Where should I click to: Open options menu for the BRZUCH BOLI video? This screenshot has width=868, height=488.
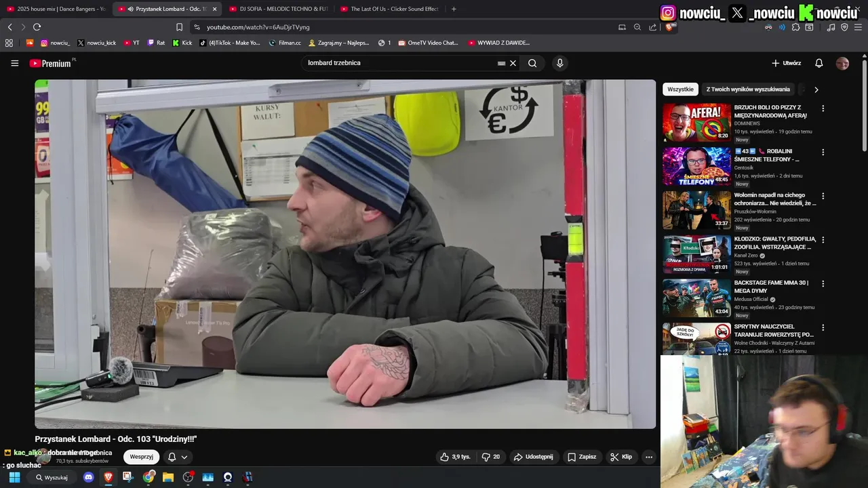823,108
